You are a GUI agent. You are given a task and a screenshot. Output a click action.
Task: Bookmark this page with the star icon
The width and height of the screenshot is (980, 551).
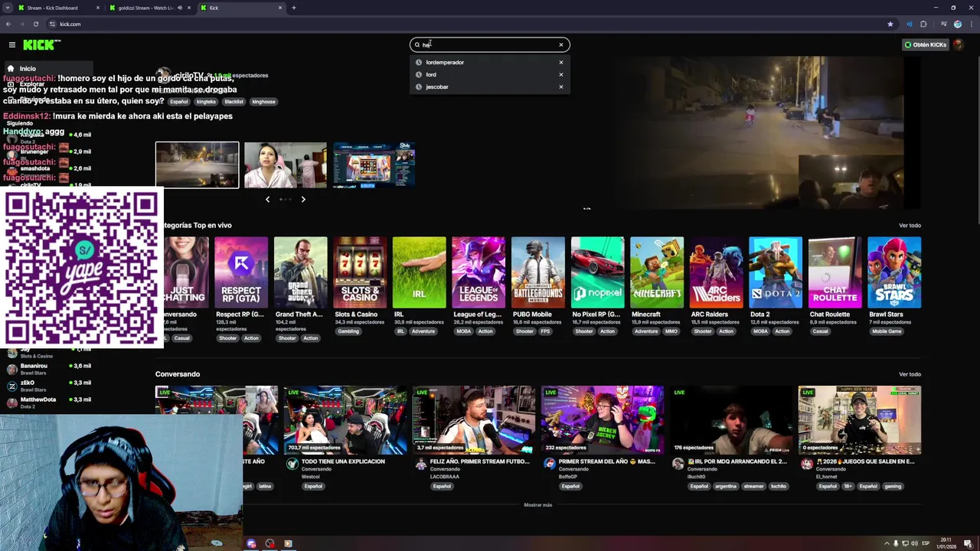pyautogui.click(x=890, y=24)
